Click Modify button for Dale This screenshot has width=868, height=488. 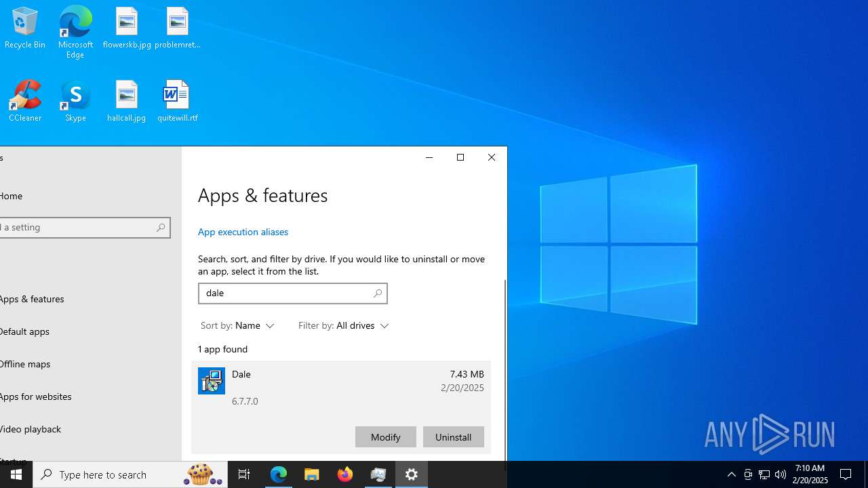click(x=385, y=437)
